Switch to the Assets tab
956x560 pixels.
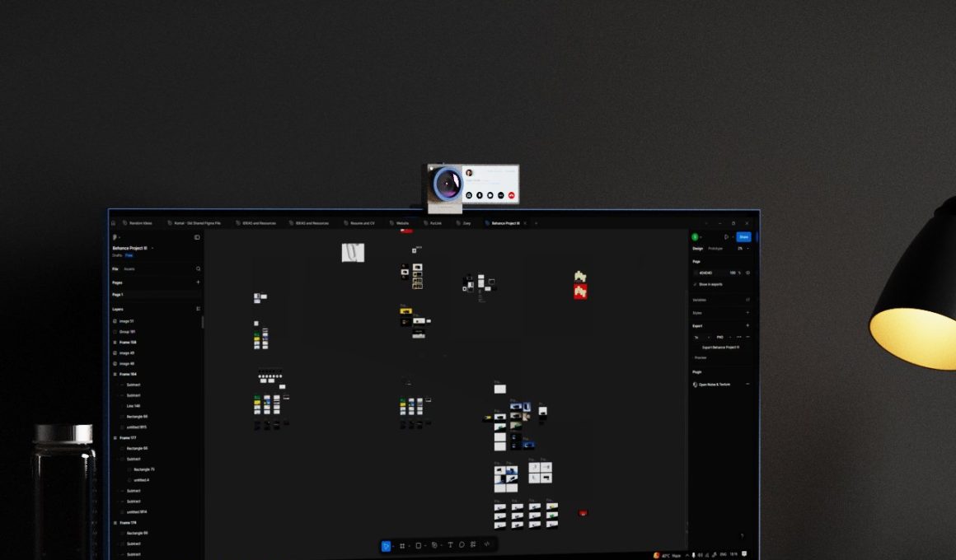coord(129,268)
